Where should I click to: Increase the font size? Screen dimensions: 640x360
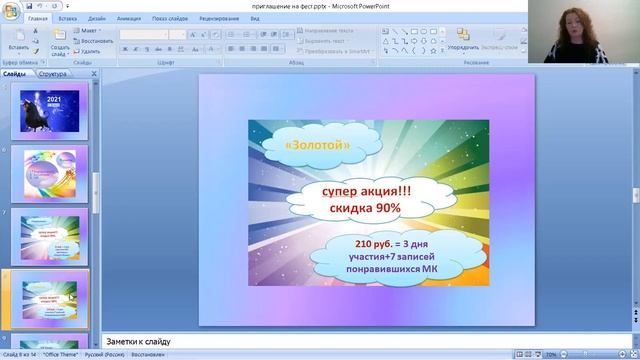click(193, 35)
